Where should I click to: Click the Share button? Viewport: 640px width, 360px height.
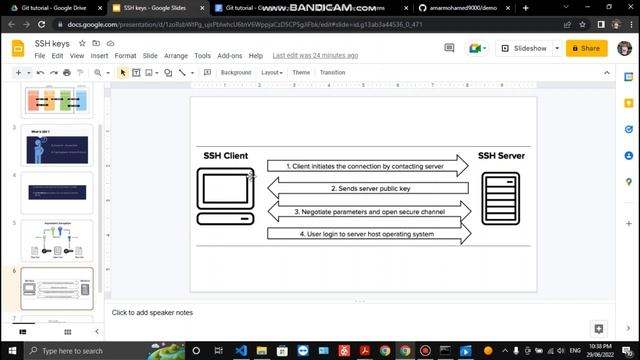point(586,48)
